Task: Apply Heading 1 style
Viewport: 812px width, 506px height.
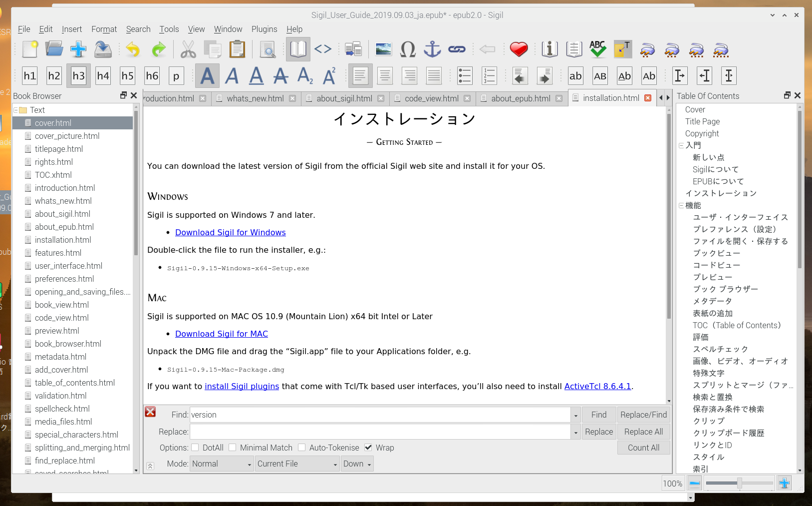Action: click(30, 76)
